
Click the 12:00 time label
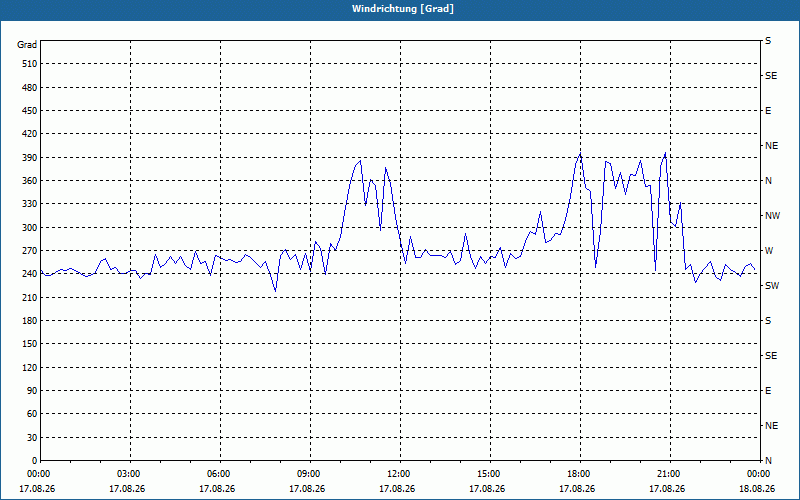[398, 474]
